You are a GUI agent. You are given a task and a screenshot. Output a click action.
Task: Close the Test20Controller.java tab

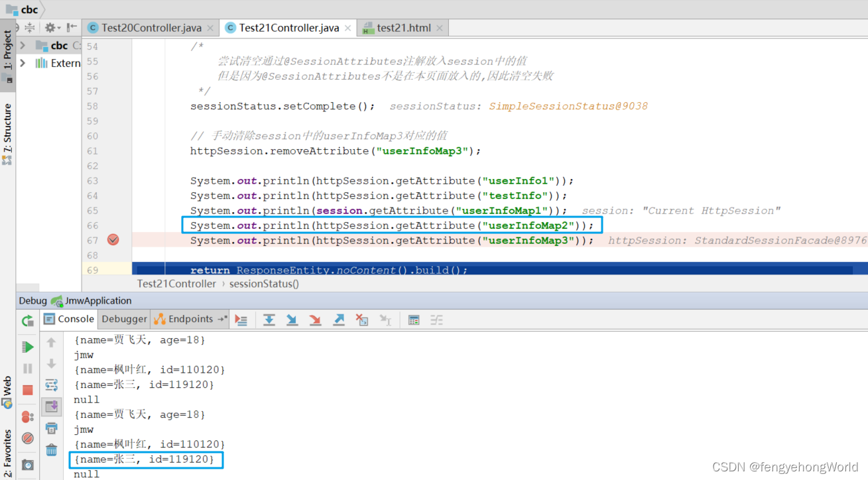tap(210, 28)
